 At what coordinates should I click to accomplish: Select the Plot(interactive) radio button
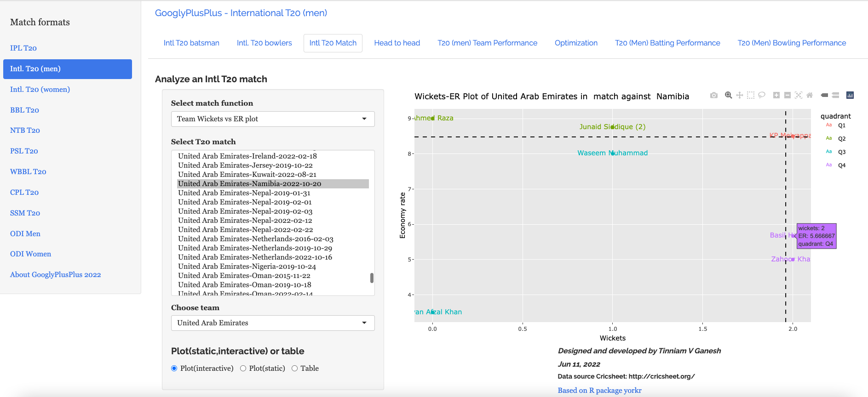pos(174,369)
